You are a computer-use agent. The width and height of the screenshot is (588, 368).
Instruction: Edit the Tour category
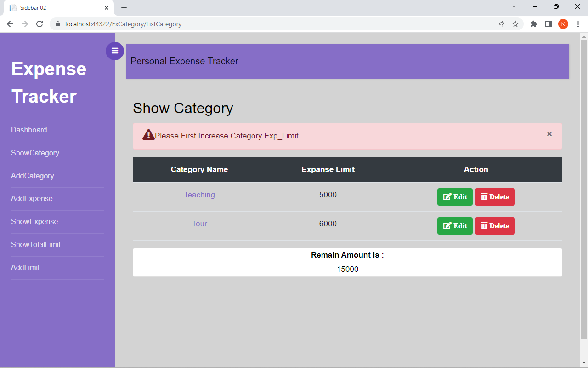[455, 226]
